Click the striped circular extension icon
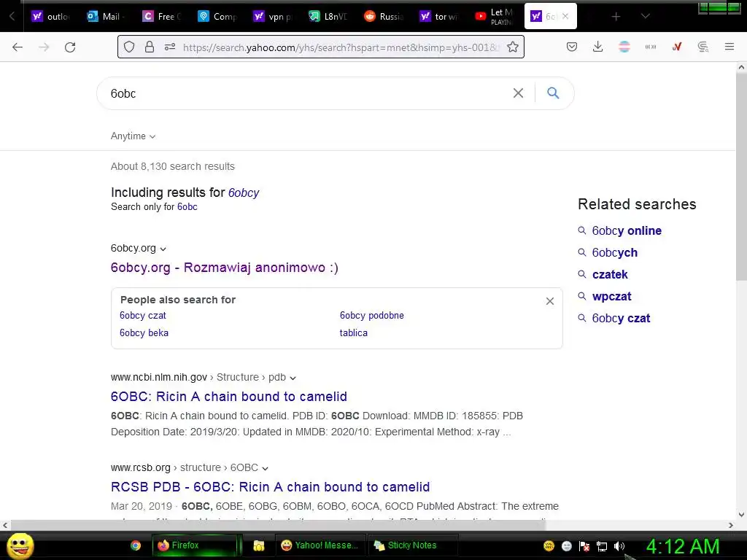Image resolution: width=747 pixels, height=560 pixels. [624, 47]
